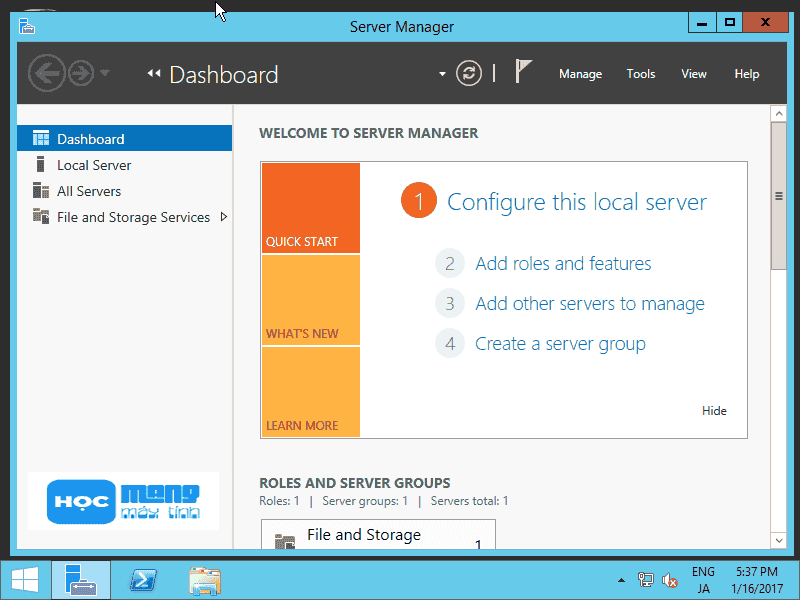Open the address bar dropdown arrow
This screenshot has width=800, height=600.
(442, 74)
